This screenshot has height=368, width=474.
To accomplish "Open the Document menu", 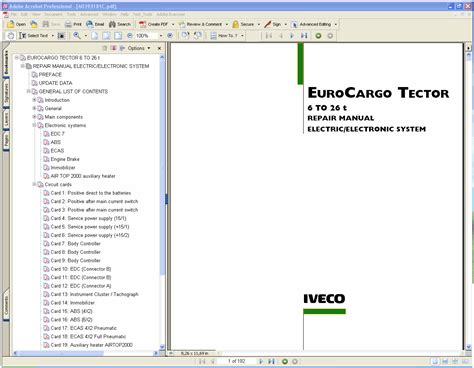I will pos(53,15).
